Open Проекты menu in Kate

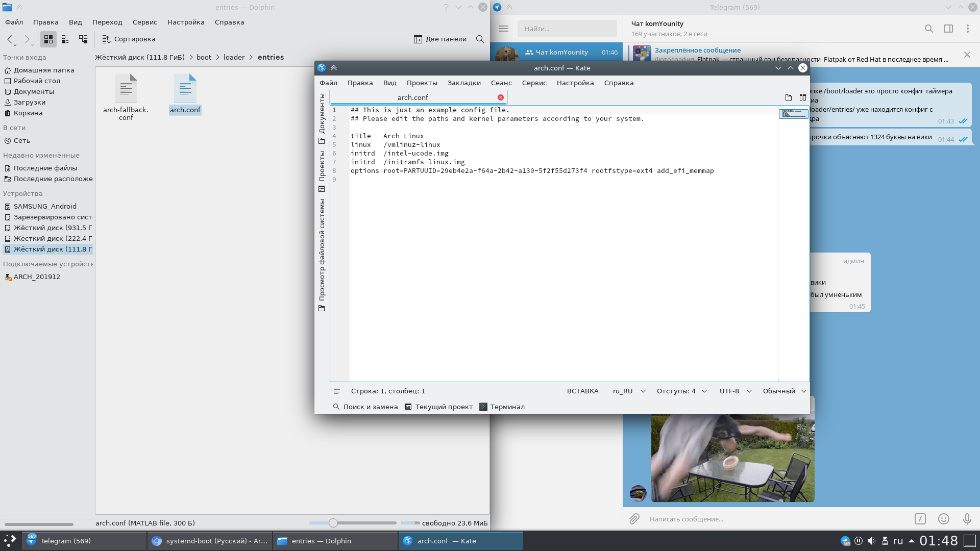422,83
